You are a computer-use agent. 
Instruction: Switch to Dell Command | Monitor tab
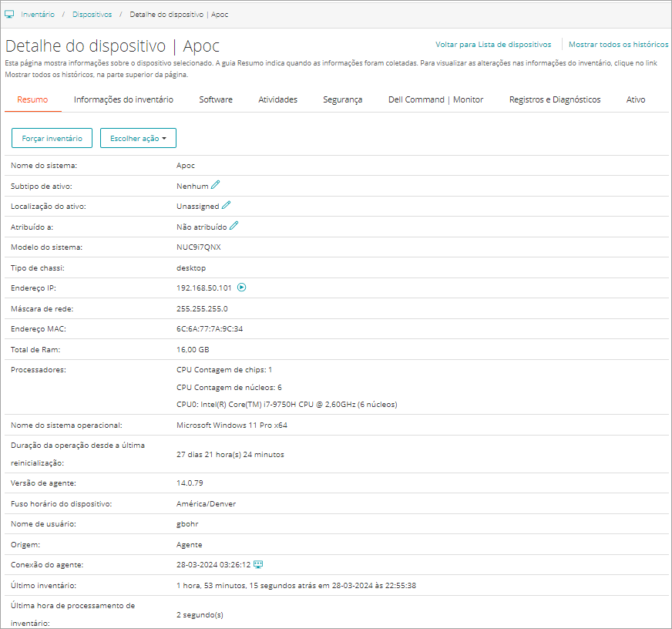pos(435,99)
